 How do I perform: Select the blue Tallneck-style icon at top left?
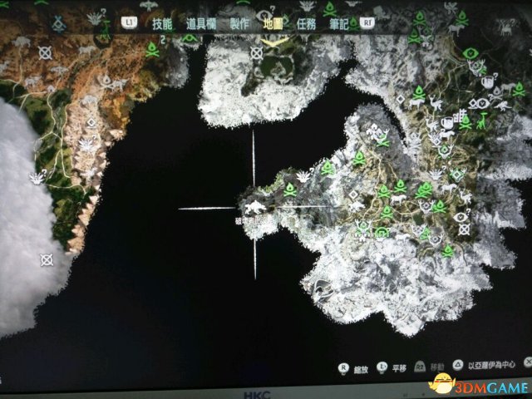click(59, 23)
